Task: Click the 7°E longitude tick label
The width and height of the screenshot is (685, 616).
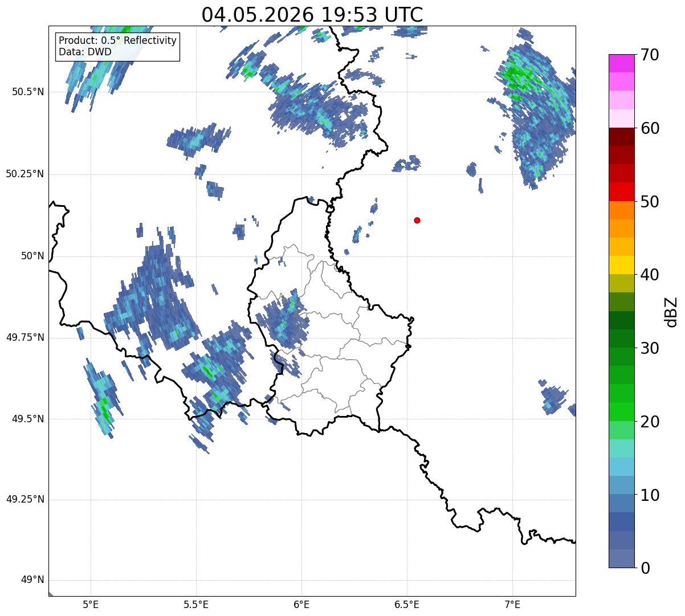Action: [512, 604]
